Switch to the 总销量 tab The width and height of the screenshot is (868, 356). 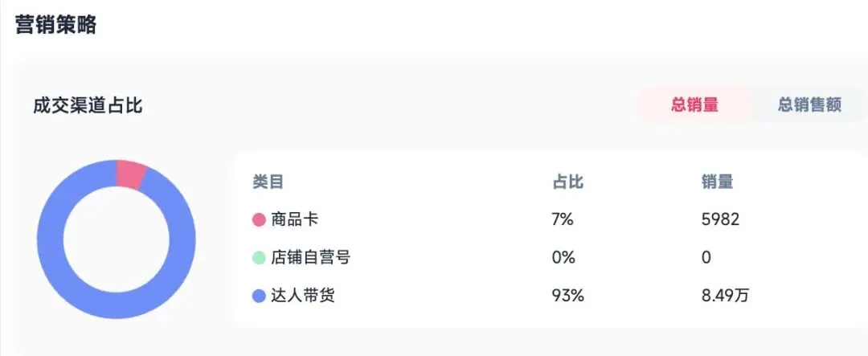[694, 104]
